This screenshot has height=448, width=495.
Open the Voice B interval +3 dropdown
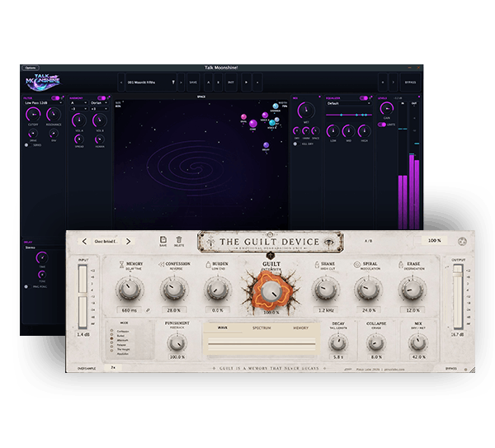99,109
